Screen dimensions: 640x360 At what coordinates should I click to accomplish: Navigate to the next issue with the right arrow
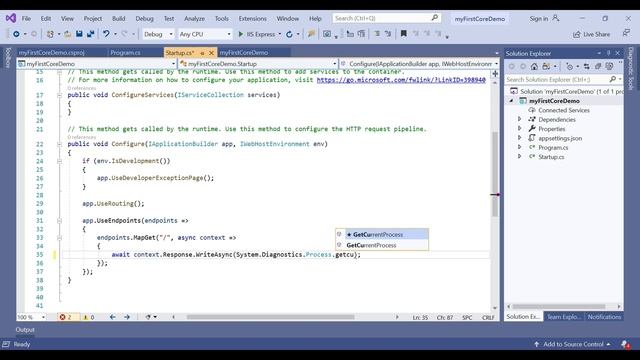127,317
